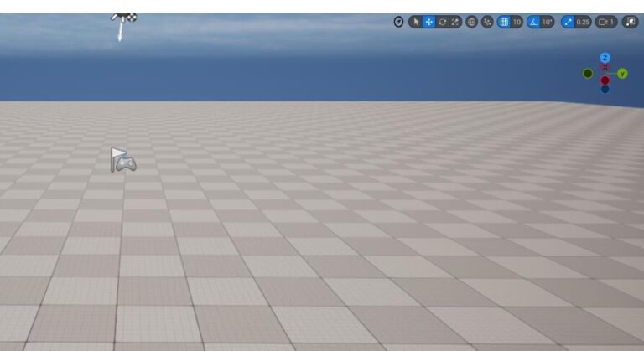Open the scale snap 0.25 dropdown

[x=583, y=22]
